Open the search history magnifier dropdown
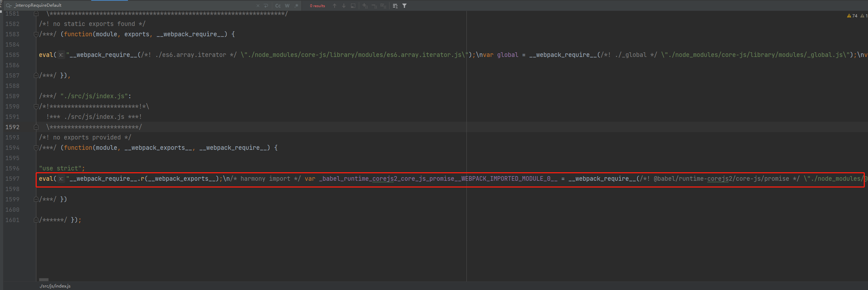This screenshot has width=868, height=290. [9, 6]
